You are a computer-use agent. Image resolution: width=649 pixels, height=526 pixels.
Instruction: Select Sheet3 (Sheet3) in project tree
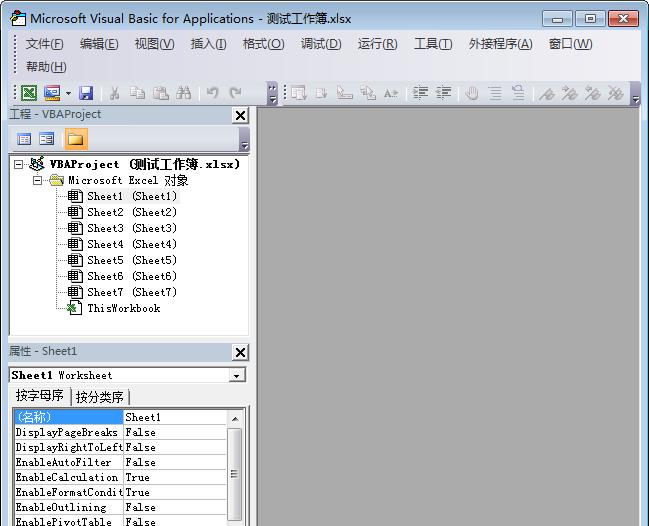coord(132,228)
